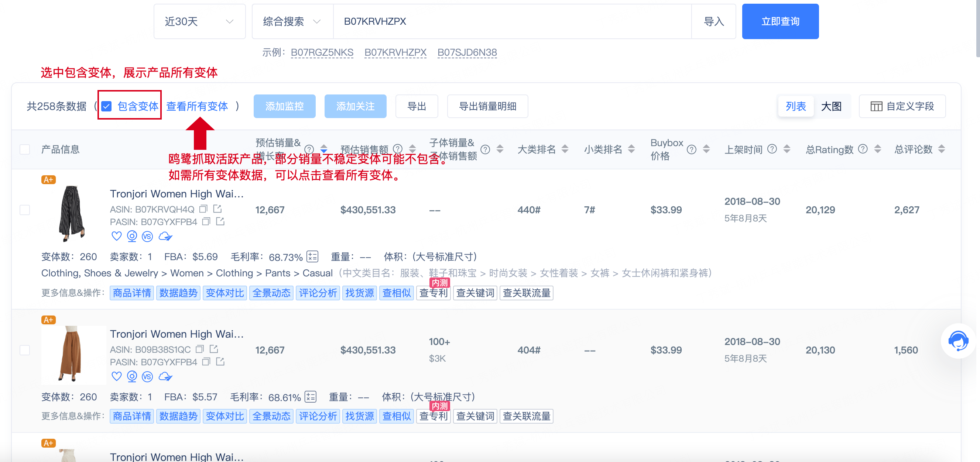
Task: Click 立即查询 search button
Action: tap(780, 22)
